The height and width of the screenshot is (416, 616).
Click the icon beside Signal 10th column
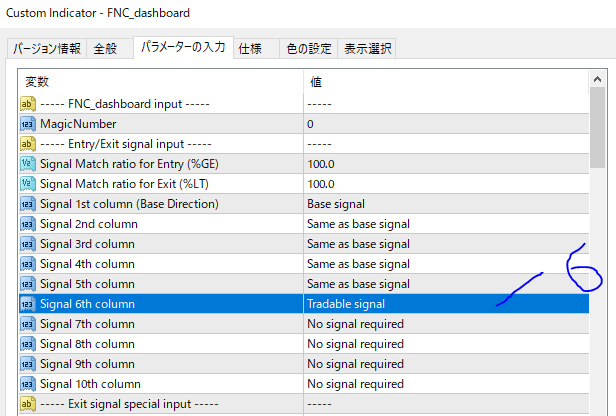pos(28,384)
